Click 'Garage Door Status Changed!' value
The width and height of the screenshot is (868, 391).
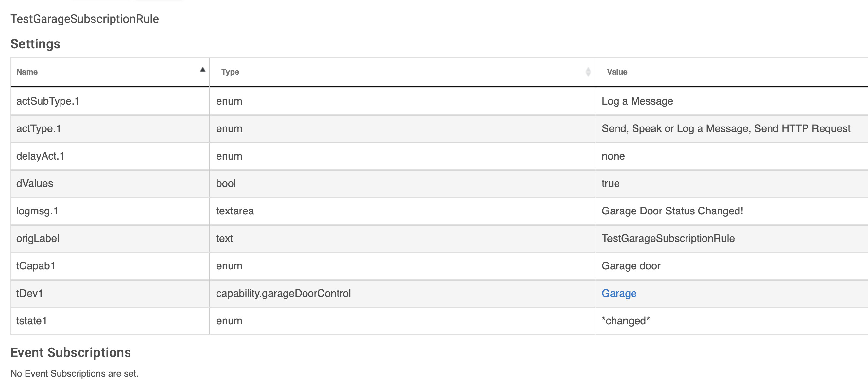click(672, 211)
